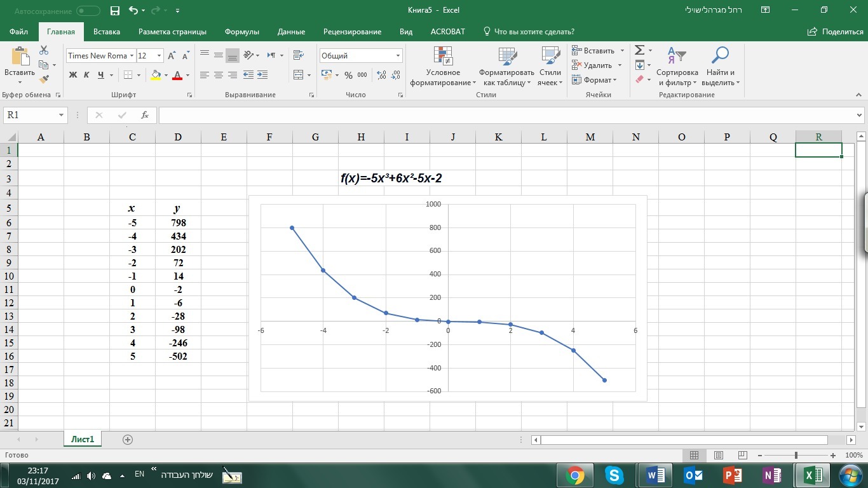Click the Wrap Text icon
The image size is (868, 488).
[x=298, y=55]
